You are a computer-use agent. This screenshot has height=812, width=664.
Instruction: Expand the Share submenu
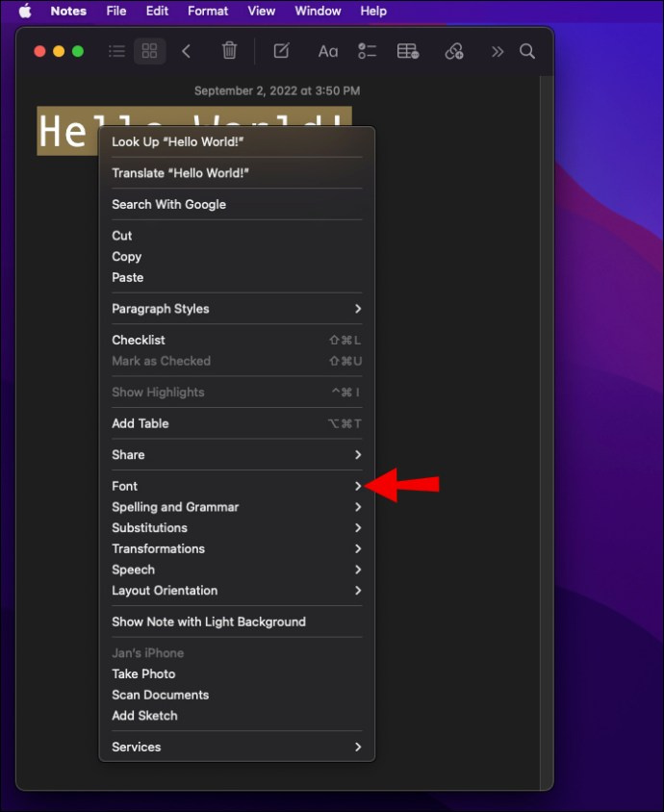237,455
